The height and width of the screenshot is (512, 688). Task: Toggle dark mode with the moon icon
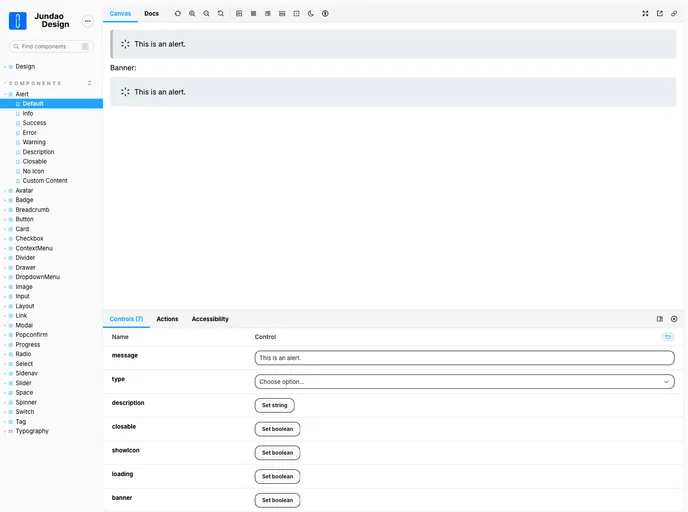click(x=311, y=14)
